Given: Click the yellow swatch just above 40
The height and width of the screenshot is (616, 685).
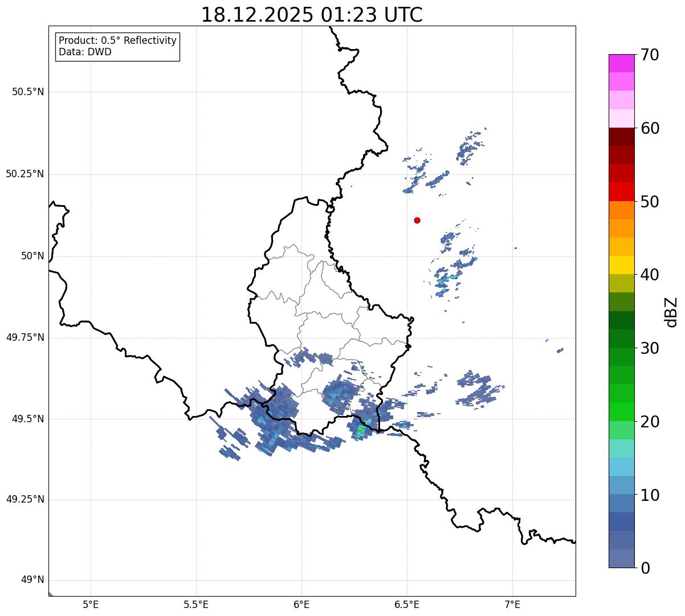Looking at the screenshot, I should pyautogui.click(x=621, y=265).
